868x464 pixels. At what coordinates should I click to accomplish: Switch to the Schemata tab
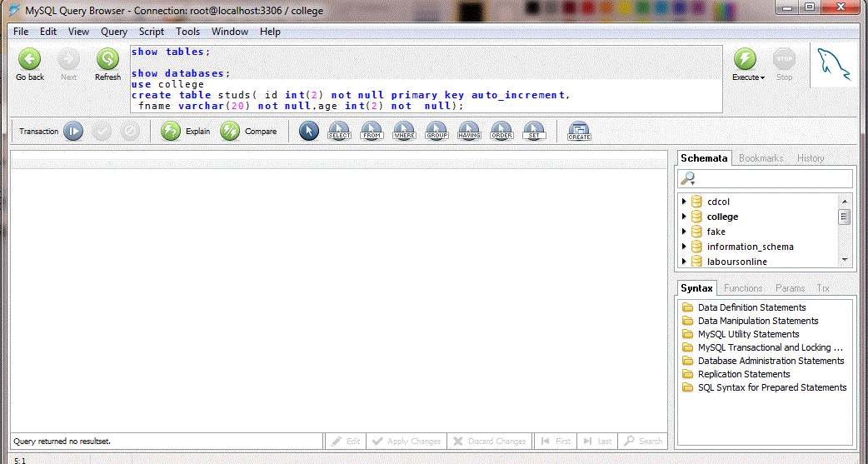704,158
